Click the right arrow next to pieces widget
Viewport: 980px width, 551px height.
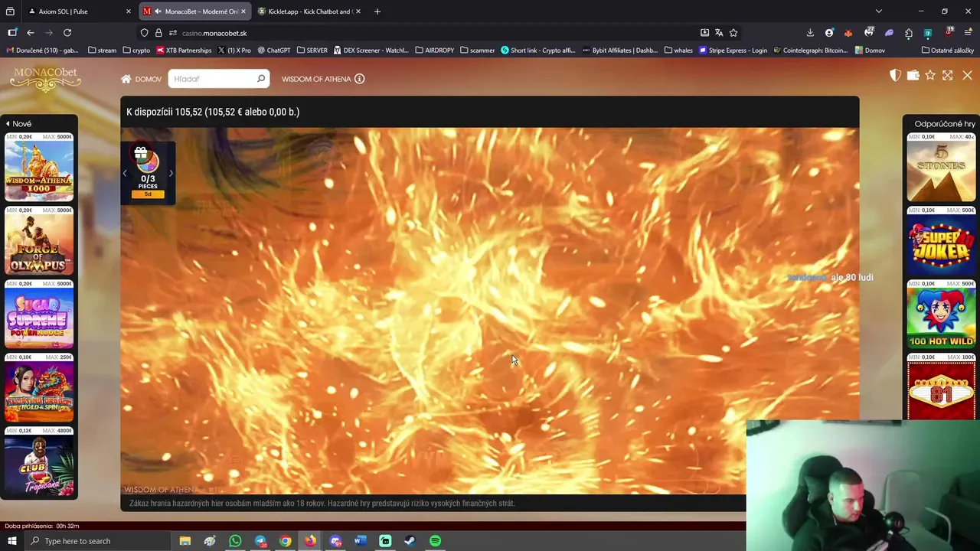[x=171, y=174]
